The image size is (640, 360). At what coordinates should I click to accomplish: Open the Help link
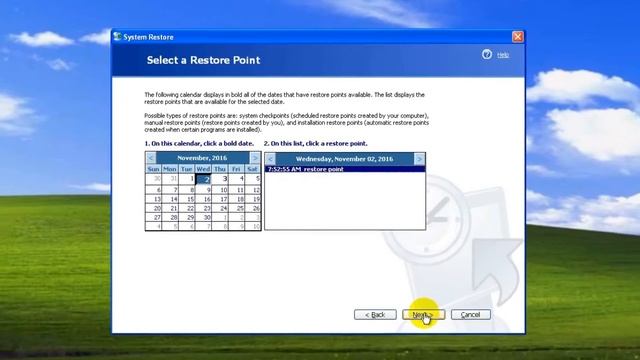point(503,55)
